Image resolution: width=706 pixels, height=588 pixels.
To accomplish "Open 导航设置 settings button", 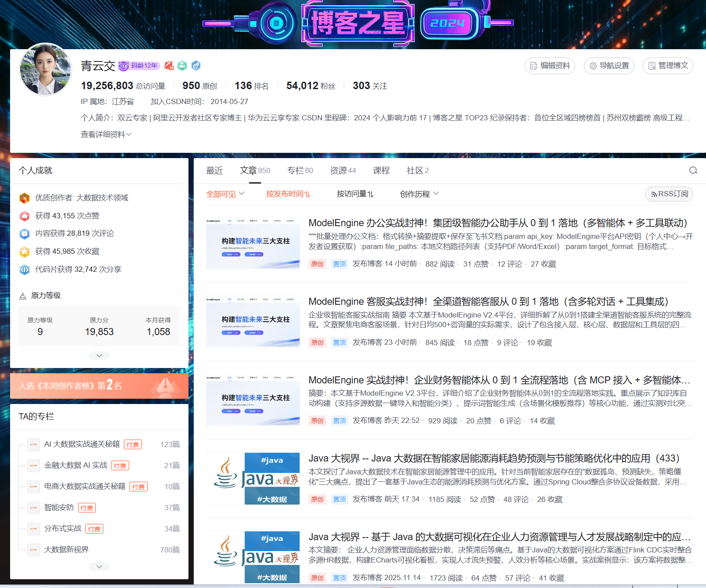I will pyautogui.click(x=609, y=66).
